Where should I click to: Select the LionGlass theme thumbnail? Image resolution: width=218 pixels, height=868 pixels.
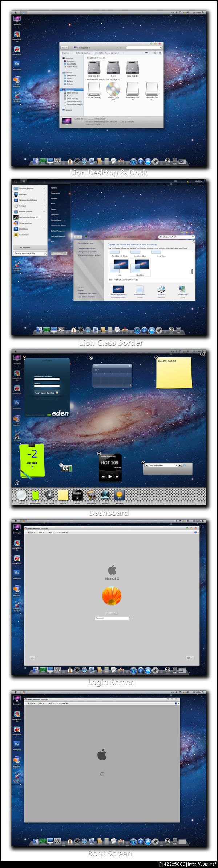tap(140, 268)
